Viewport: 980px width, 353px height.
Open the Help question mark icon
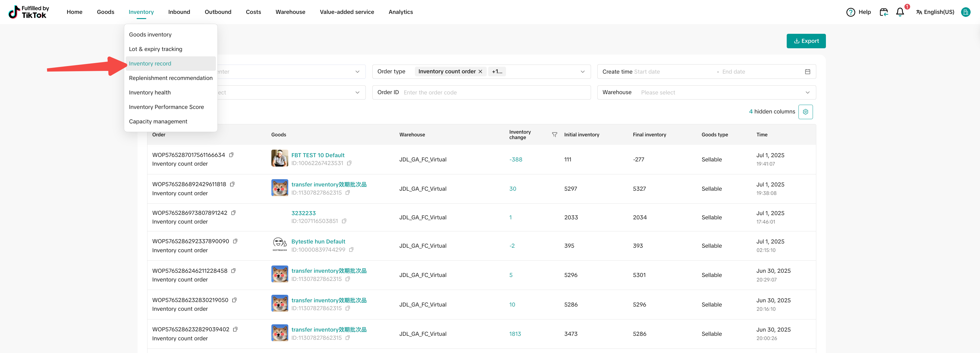[x=850, y=12]
